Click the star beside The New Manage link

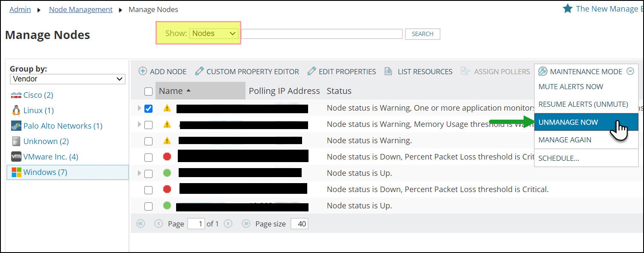pos(567,8)
